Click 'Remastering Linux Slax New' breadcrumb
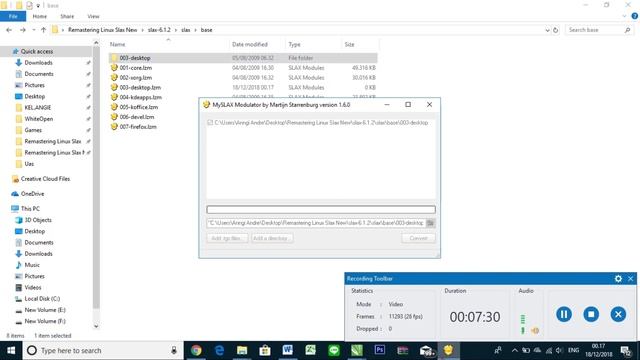This screenshot has width=640, height=360. click(x=102, y=30)
